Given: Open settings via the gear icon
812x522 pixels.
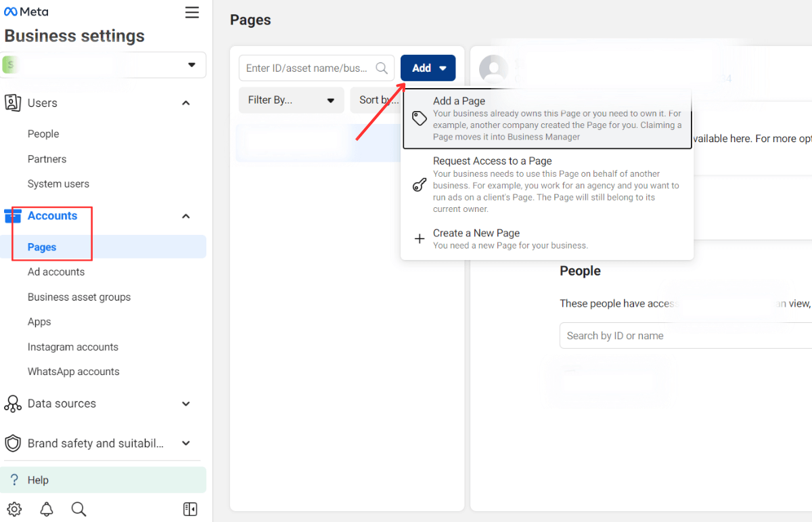Looking at the screenshot, I should coord(14,508).
